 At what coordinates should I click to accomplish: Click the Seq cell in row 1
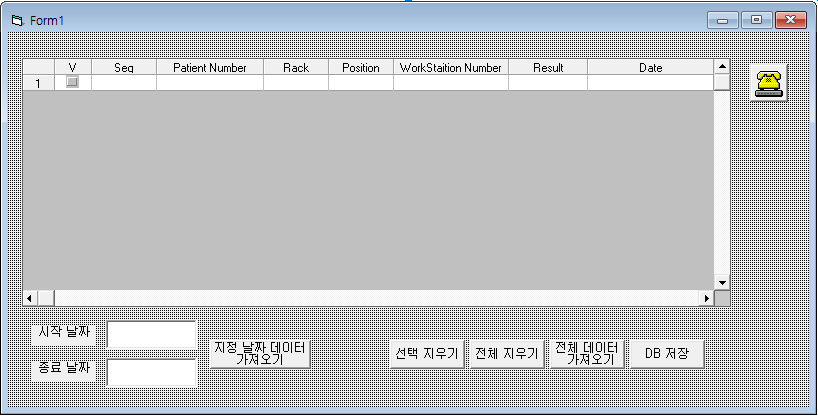pos(124,83)
